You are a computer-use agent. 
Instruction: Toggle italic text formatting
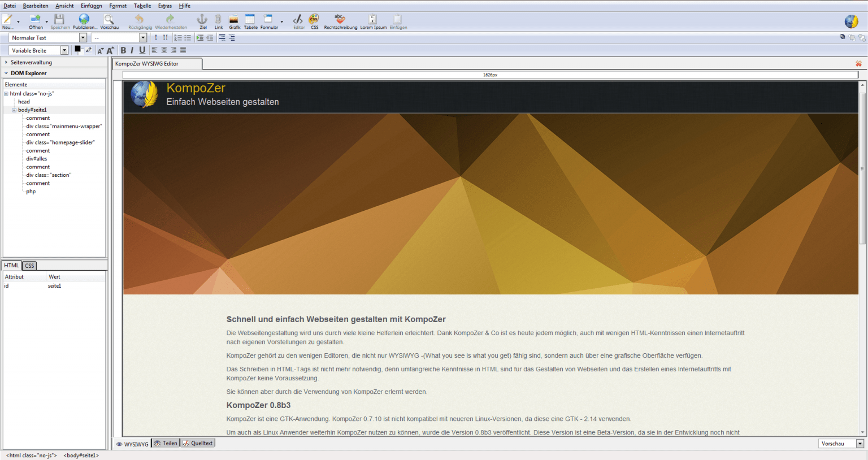tap(133, 50)
